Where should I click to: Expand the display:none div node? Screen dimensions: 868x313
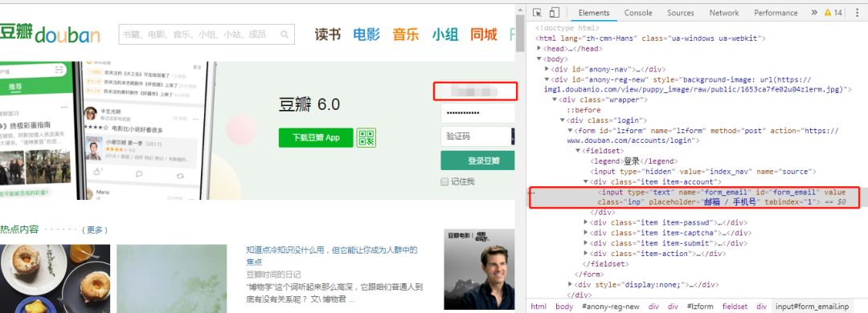pyautogui.click(x=570, y=284)
